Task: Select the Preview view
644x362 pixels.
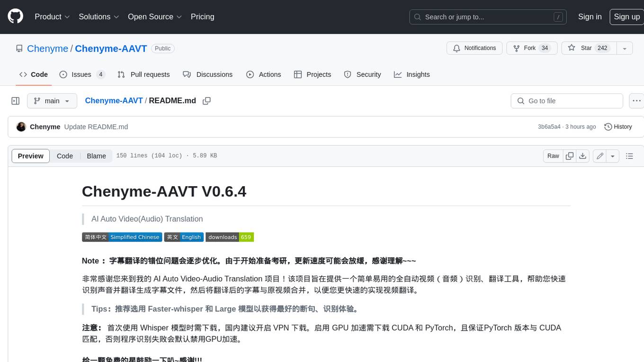Action: (x=31, y=156)
